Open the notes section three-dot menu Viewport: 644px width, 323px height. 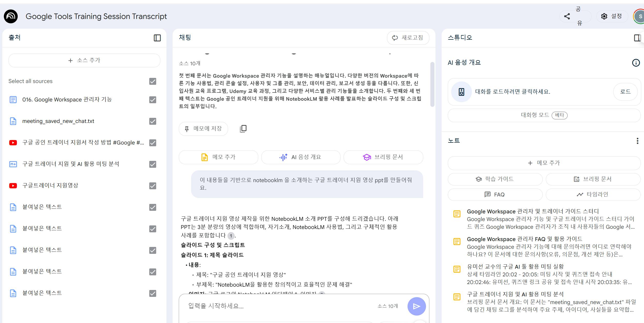coord(637,141)
